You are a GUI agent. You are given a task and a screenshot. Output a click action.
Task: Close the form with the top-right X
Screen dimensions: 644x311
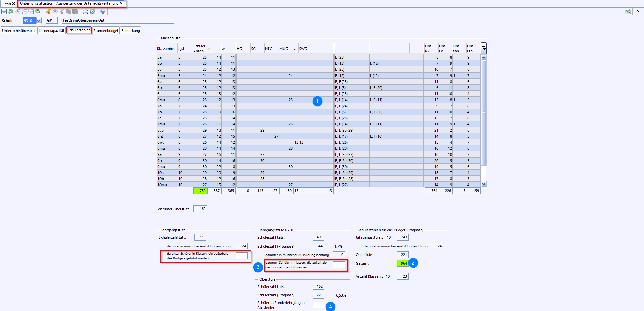click(638, 11)
